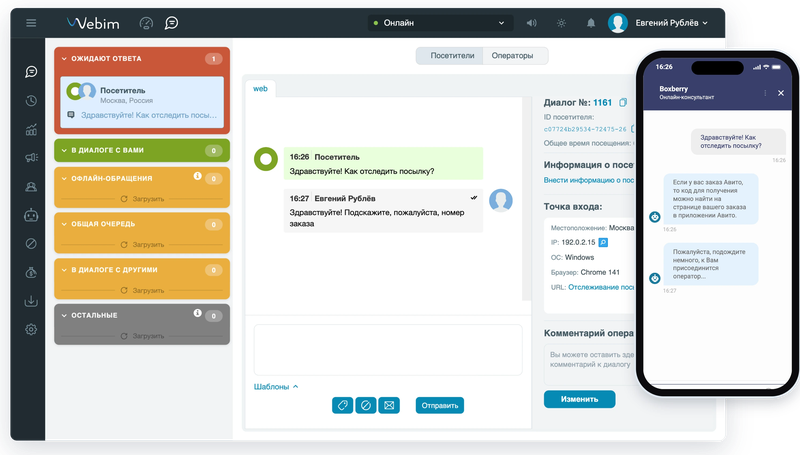Open statistics chart icon in sidebar
Image resolution: width=800 pixels, height=455 pixels.
pyautogui.click(x=31, y=130)
